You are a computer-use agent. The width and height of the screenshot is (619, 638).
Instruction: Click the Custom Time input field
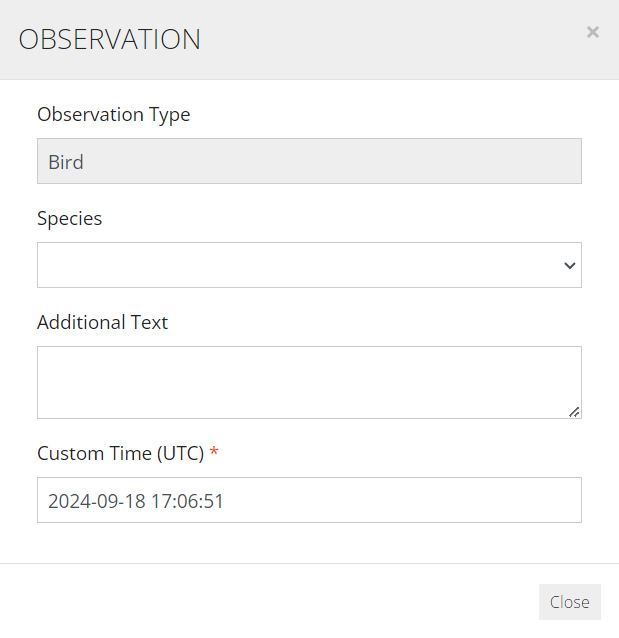click(309, 500)
